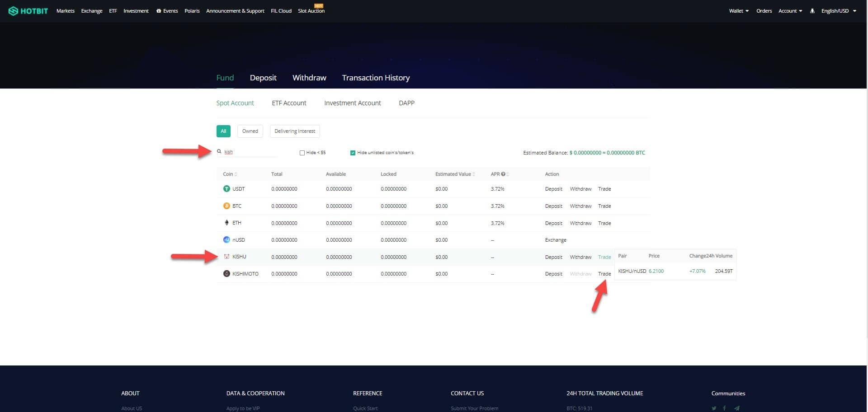Screen dimensions: 868x412
Task: Select the Fund tab
Action: pyautogui.click(x=225, y=78)
